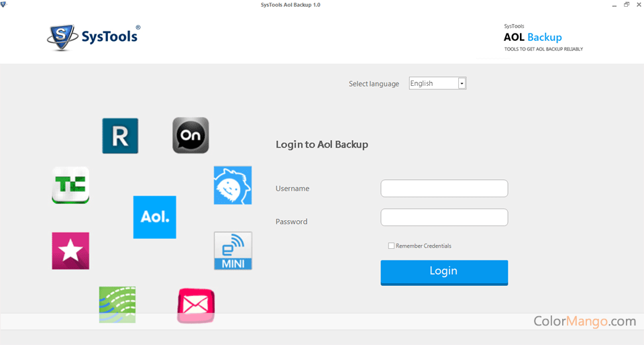Screen dimensions: 644x345
Task: Click the blue smiling monster icon
Action: click(x=233, y=185)
